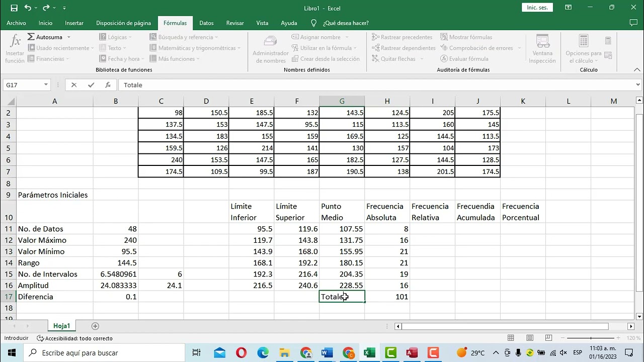Click Rastrear precedentes
644x362 pixels.
click(x=402, y=37)
